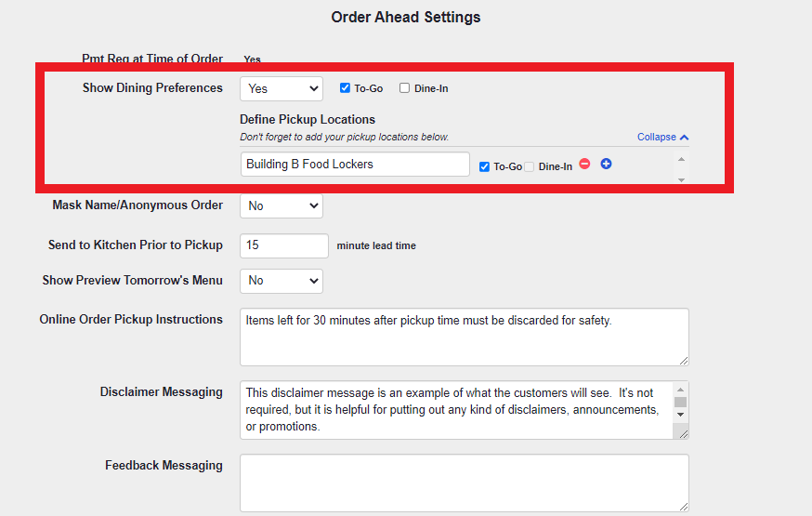Click the pickup locations list scroll-down arrow

click(x=682, y=179)
